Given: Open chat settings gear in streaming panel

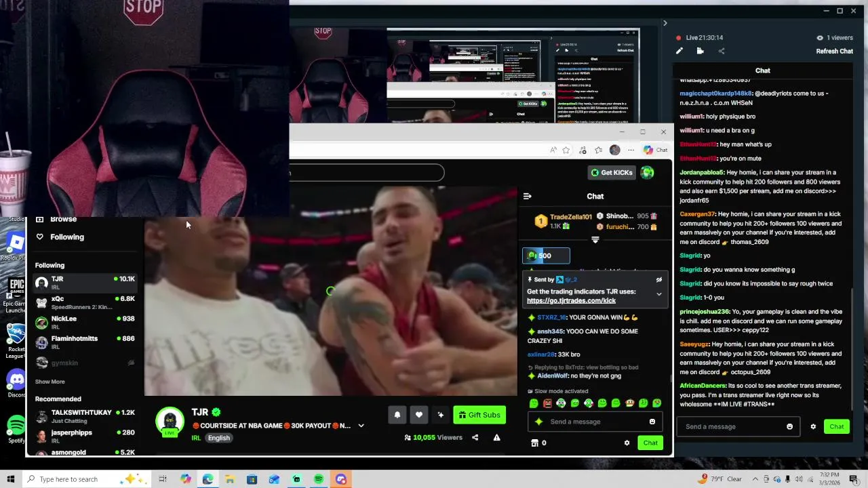Looking at the screenshot, I should [x=813, y=426].
